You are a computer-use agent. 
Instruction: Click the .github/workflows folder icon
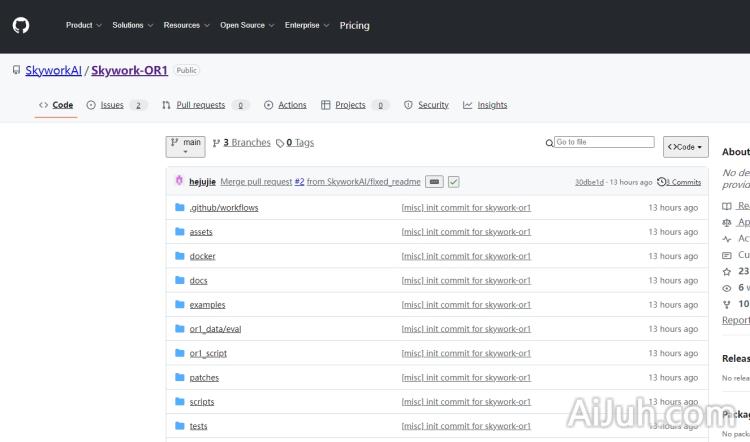pos(180,208)
